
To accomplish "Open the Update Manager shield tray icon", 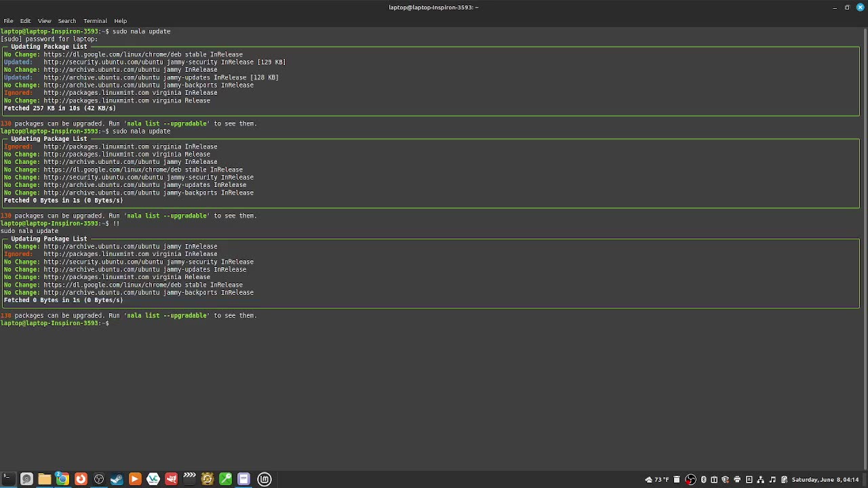I will tap(726, 480).
